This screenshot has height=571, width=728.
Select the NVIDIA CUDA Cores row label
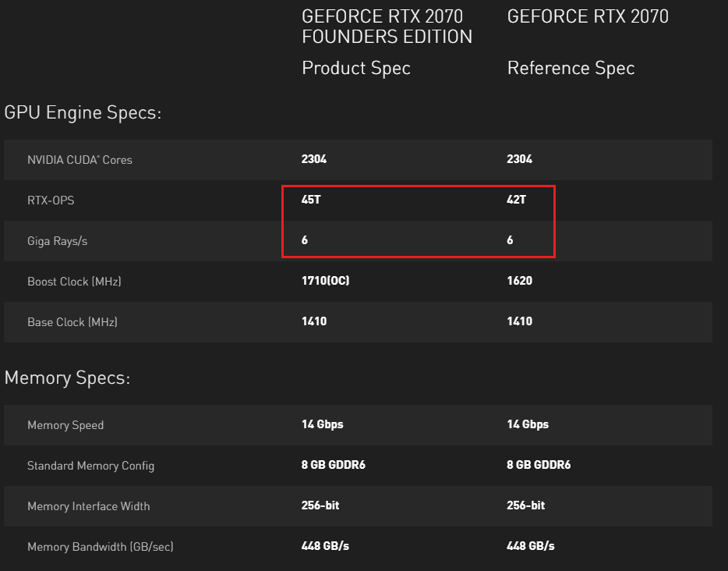click(80, 160)
